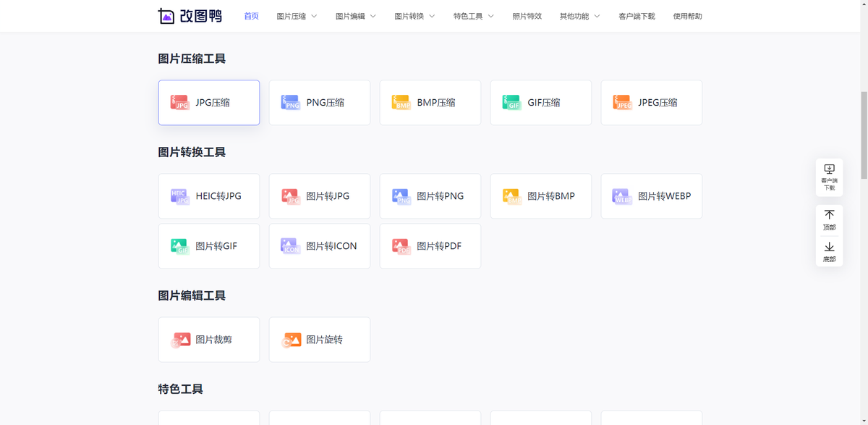Click the 图片转ICON icon
This screenshot has width=868, height=425.
click(x=290, y=246)
